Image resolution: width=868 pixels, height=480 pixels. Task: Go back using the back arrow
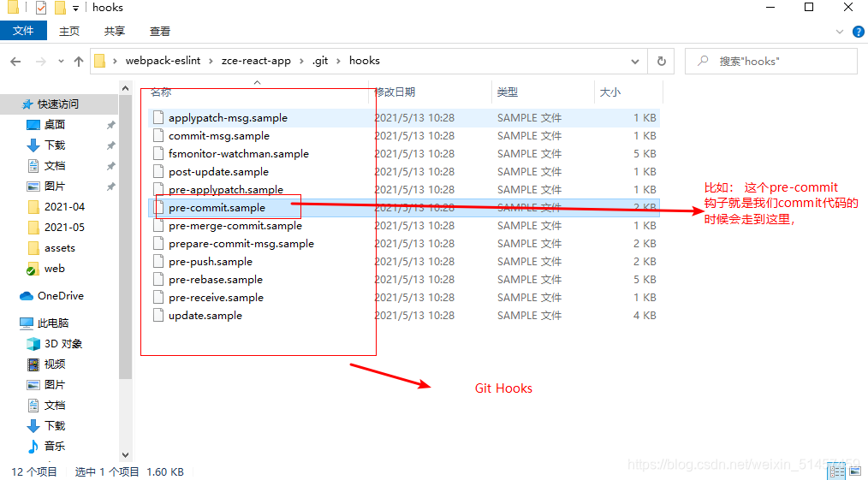15,62
